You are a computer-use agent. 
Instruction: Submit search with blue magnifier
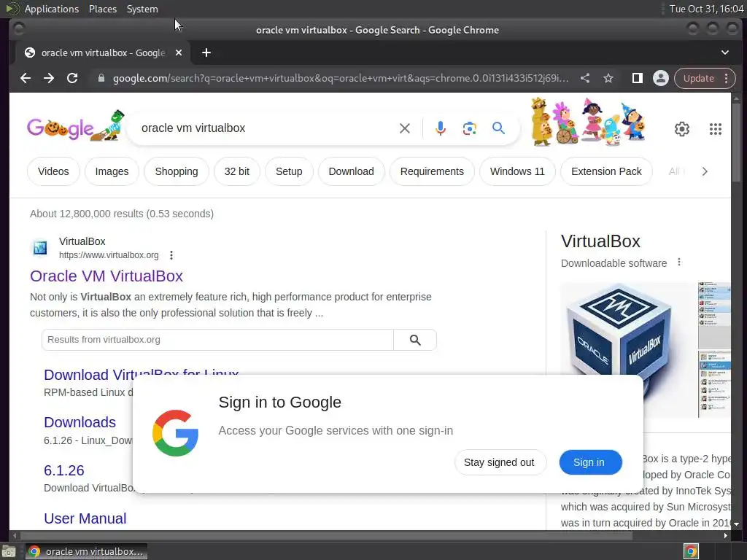click(498, 128)
